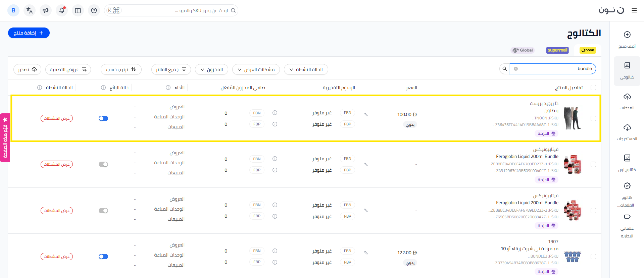Click the price edit pencil for 100.00 product
The width and height of the screenshot is (644, 278).
pyautogui.click(x=366, y=115)
